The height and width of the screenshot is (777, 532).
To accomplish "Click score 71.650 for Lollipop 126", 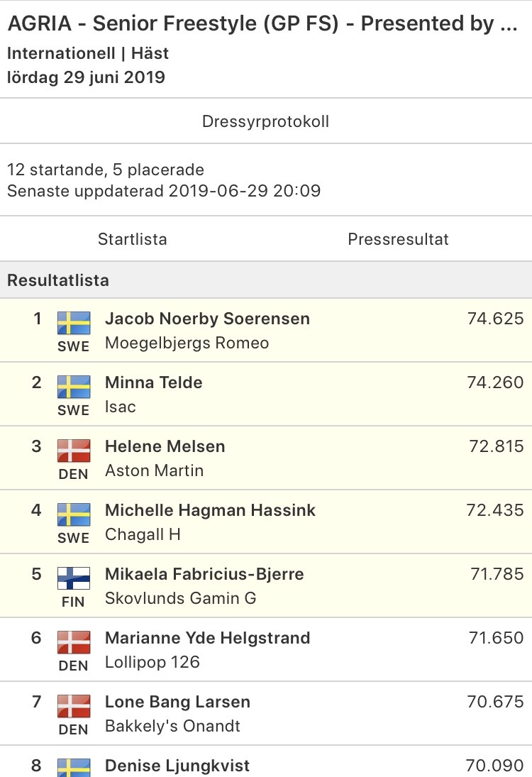I will coord(496,638).
